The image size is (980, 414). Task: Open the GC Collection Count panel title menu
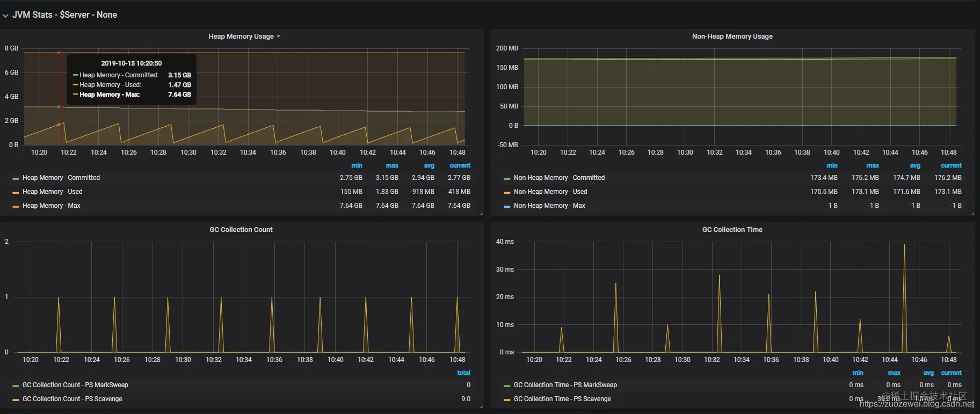pos(241,230)
